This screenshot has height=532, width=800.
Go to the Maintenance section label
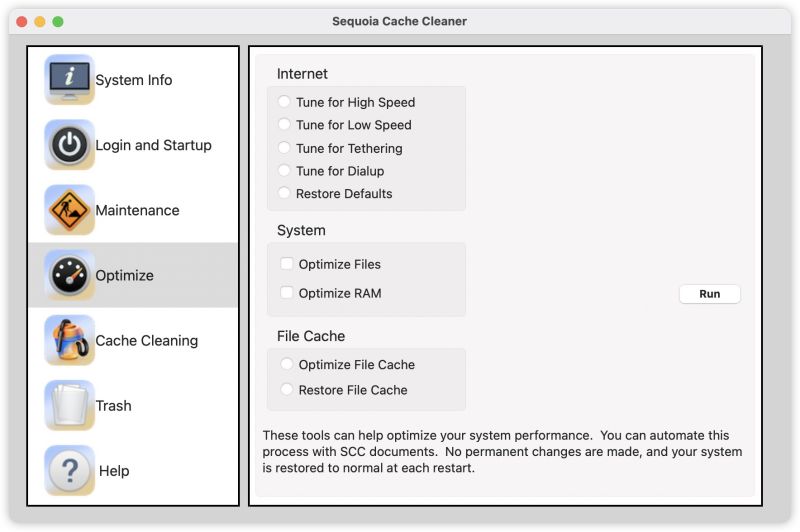pos(137,211)
